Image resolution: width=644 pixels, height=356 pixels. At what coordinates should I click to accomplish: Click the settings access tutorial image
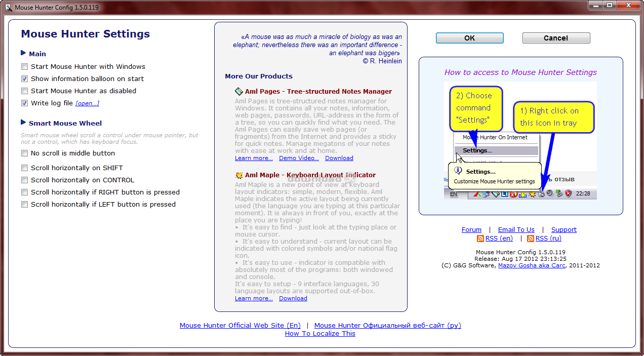(520, 141)
